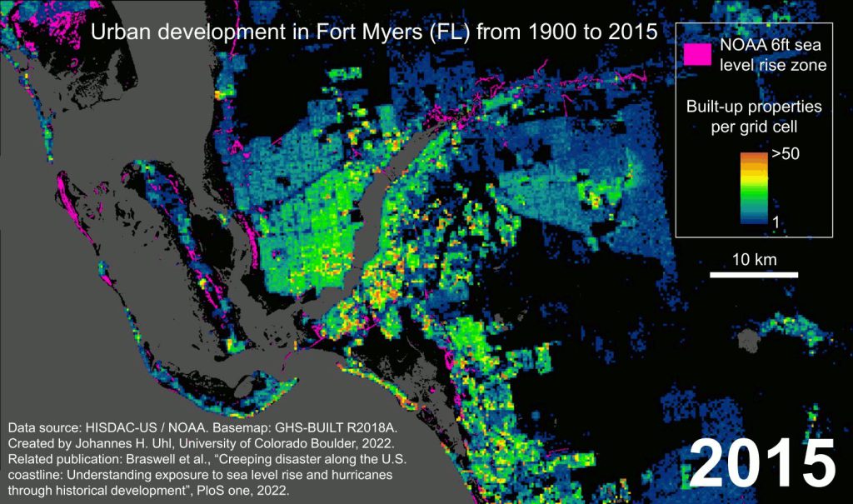Click the Urban development in Fort Myers title
The width and height of the screenshot is (853, 504).
pos(373,32)
